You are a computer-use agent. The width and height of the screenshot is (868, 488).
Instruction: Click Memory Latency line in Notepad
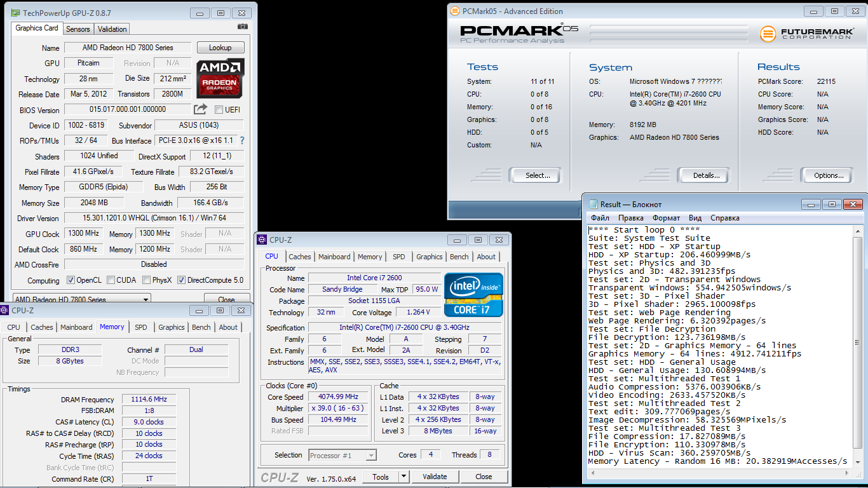(x=717, y=461)
